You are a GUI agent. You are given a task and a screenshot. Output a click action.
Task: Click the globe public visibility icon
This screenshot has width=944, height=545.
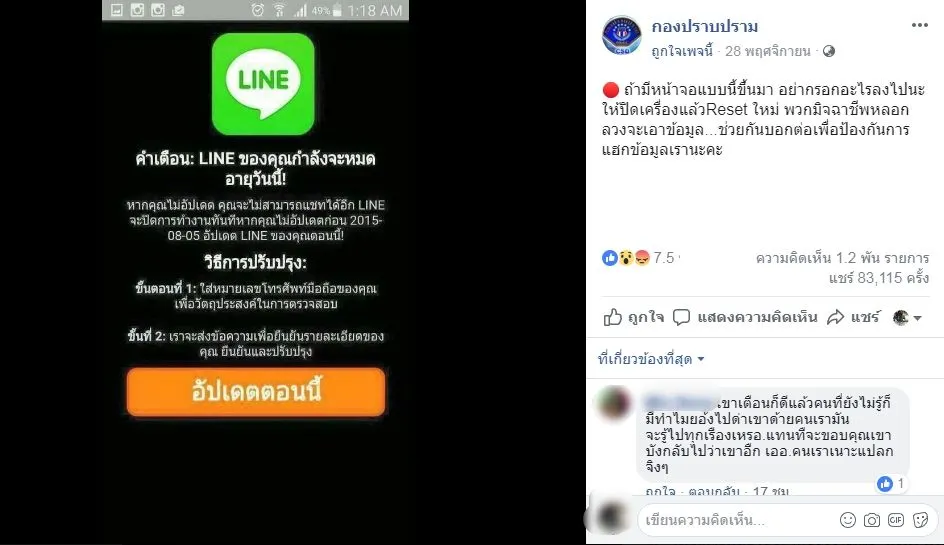[x=829, y=51]
